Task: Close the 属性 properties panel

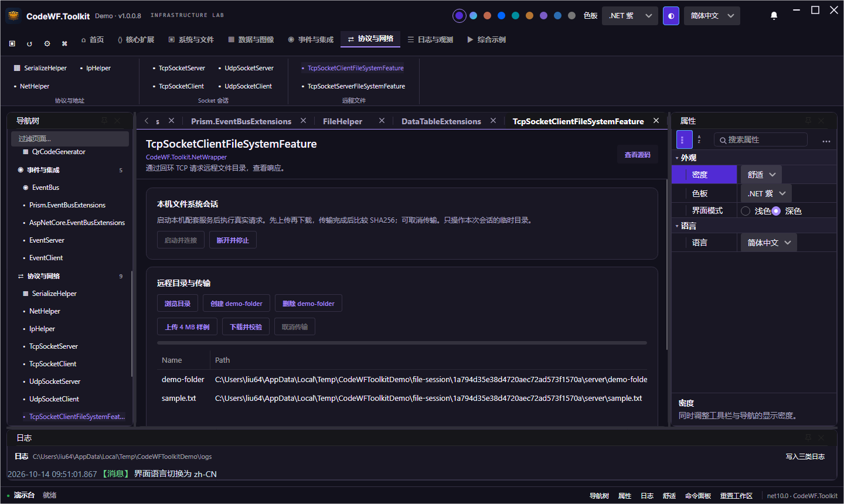Action: [821, 120]
